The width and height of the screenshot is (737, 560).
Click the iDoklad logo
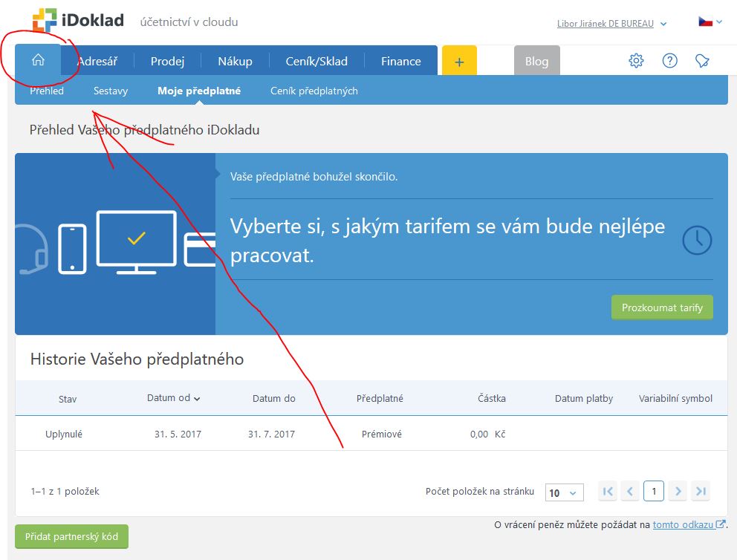79,22
